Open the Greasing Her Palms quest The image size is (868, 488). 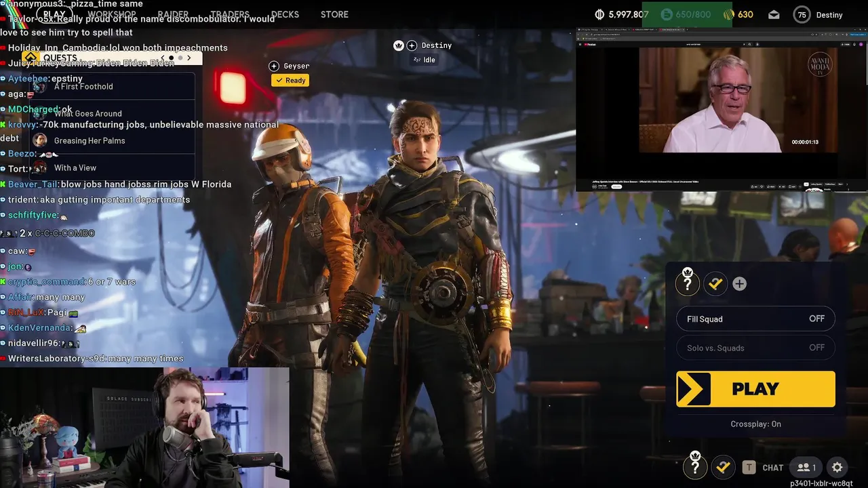tap(113, 140)
